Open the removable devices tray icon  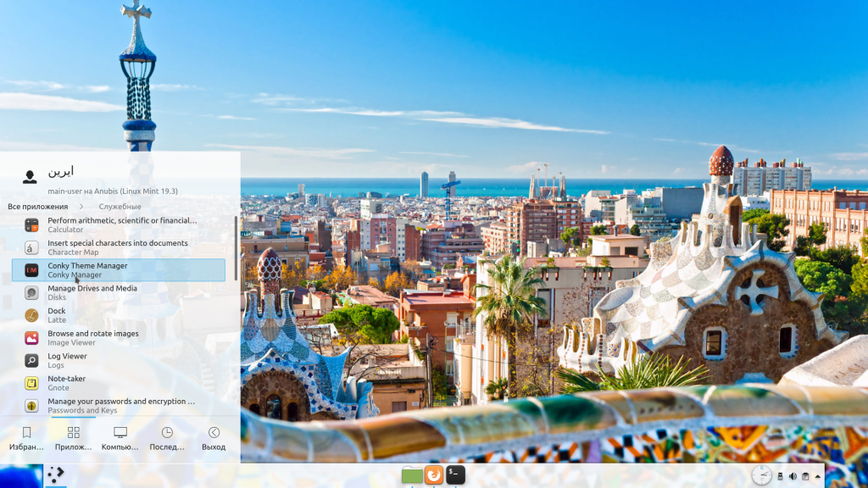coord(780,476)
